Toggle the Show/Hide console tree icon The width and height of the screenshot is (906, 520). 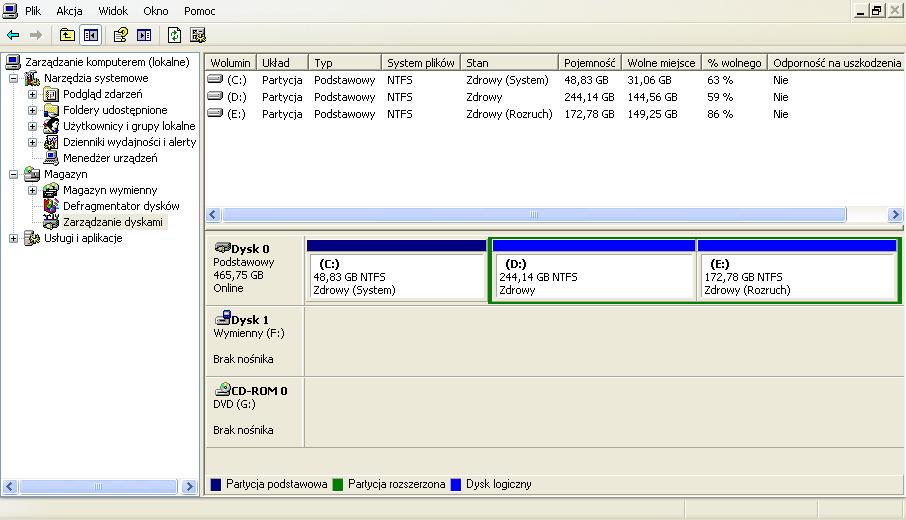tap(91, 35)
